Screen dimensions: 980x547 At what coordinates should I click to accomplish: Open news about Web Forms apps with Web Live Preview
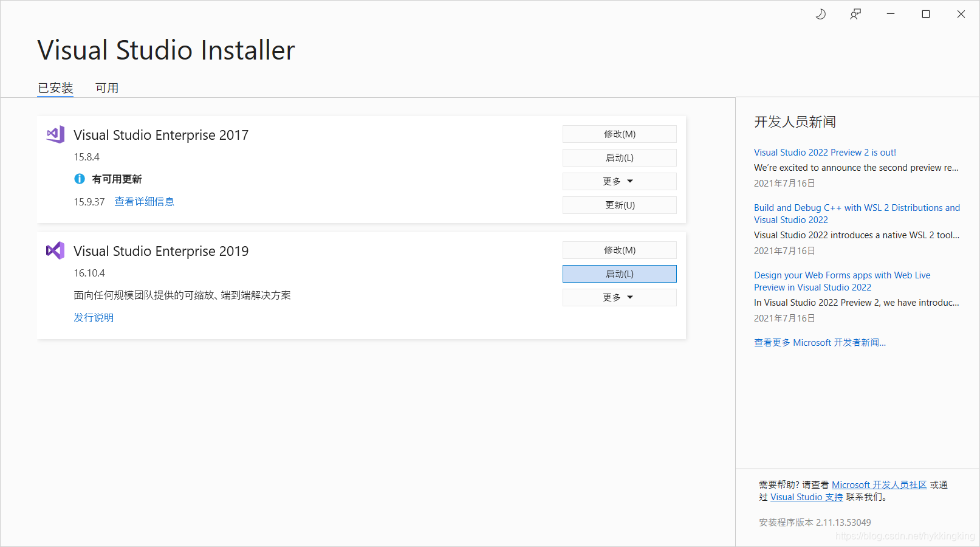(x=842, y=281)
